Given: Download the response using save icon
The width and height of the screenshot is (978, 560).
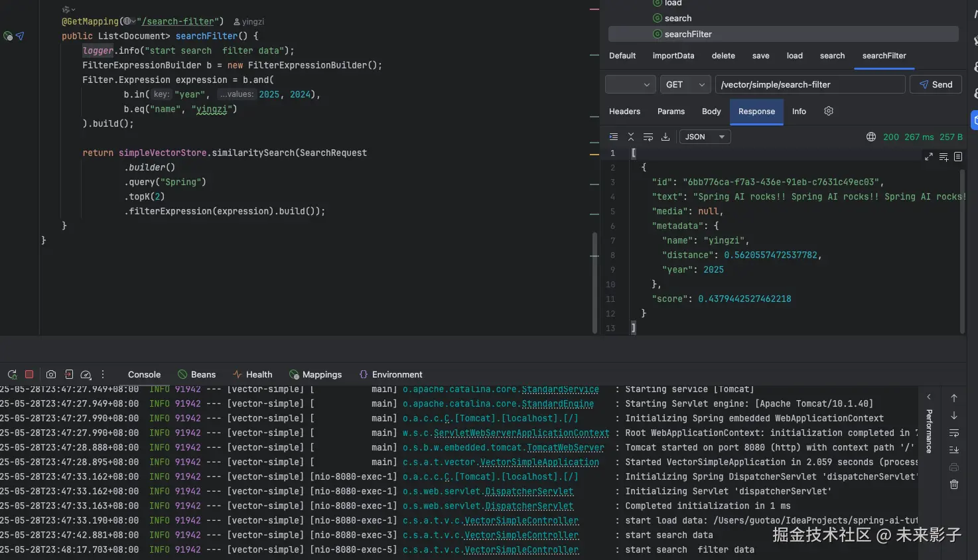Looking at the screenshot, I should coord(665,137).
